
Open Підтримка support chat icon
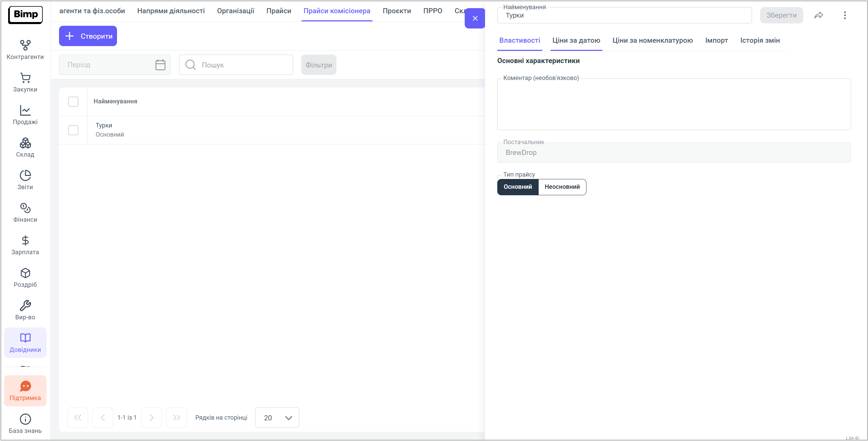point(25,386)
